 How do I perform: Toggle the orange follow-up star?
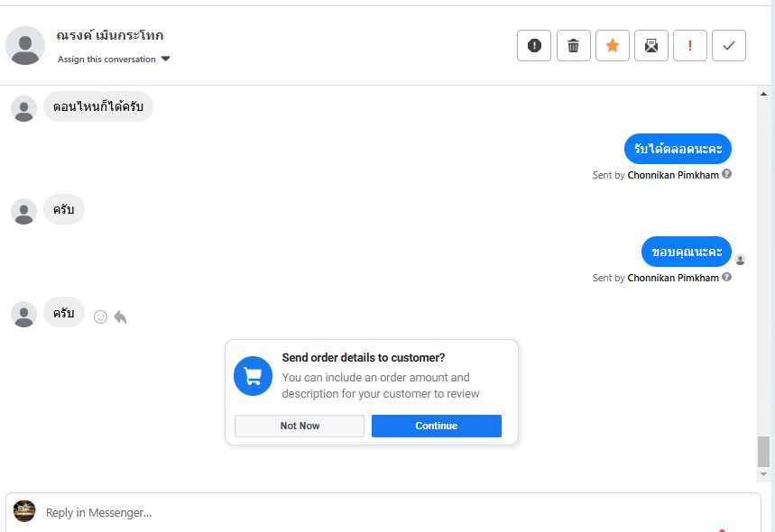click(x=613, y=46)
